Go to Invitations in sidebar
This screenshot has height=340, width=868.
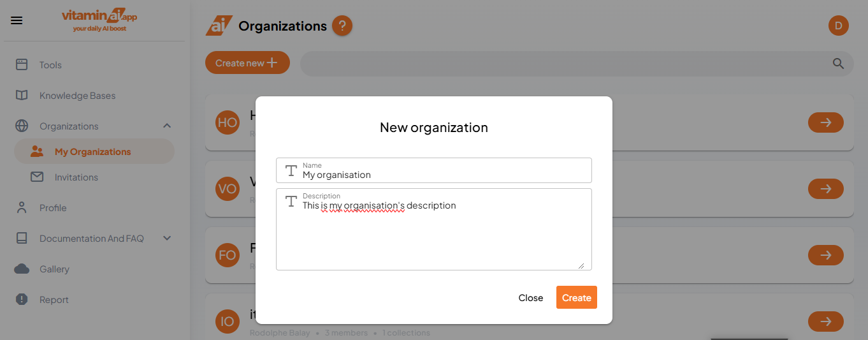(76, 177)
